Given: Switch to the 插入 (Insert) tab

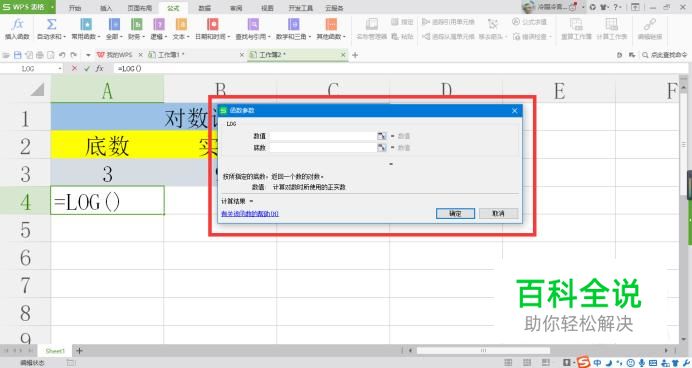Looking at the screenshot, I should (x=106, y=8).
